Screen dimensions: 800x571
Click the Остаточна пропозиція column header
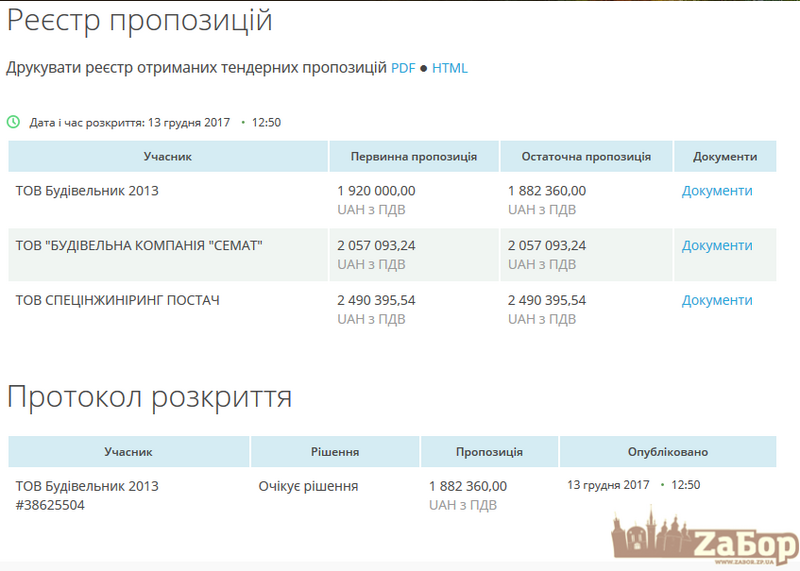[586, 156]
